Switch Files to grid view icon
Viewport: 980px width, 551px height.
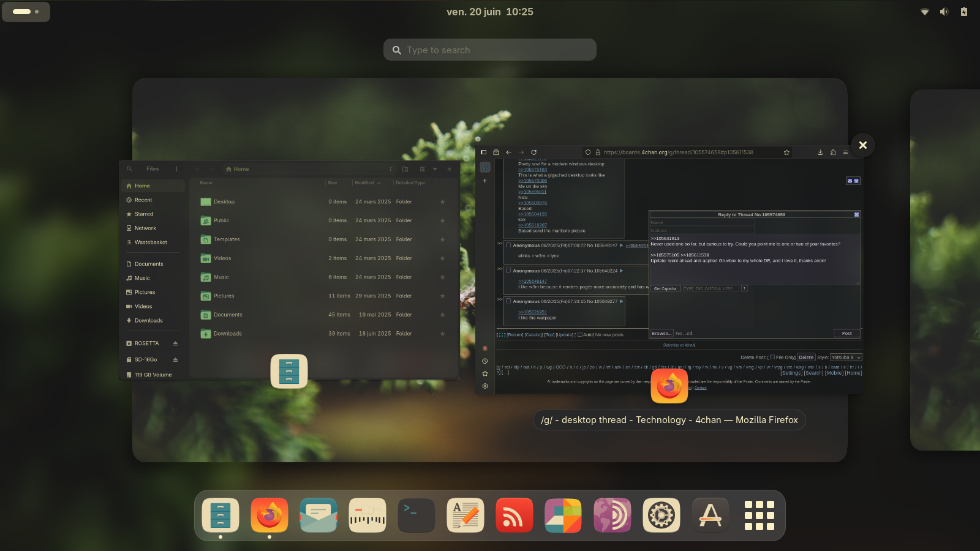(x=422, y=169)
